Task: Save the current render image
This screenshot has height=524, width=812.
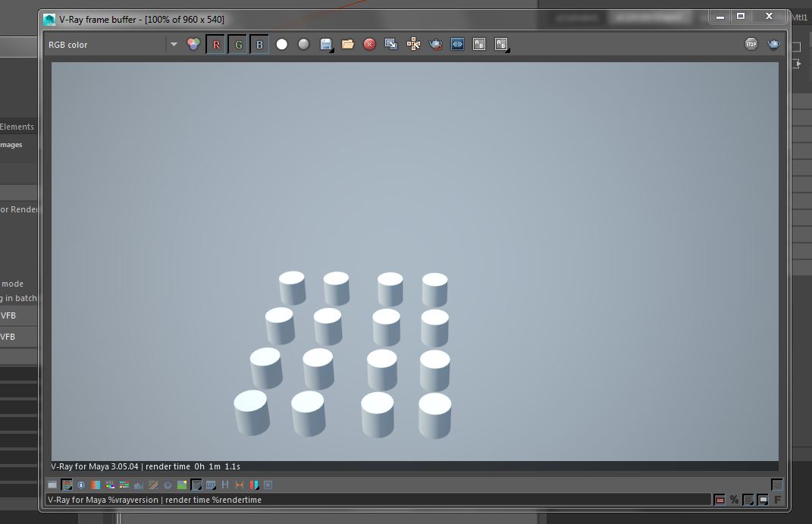Action: (x=326, y=45)
